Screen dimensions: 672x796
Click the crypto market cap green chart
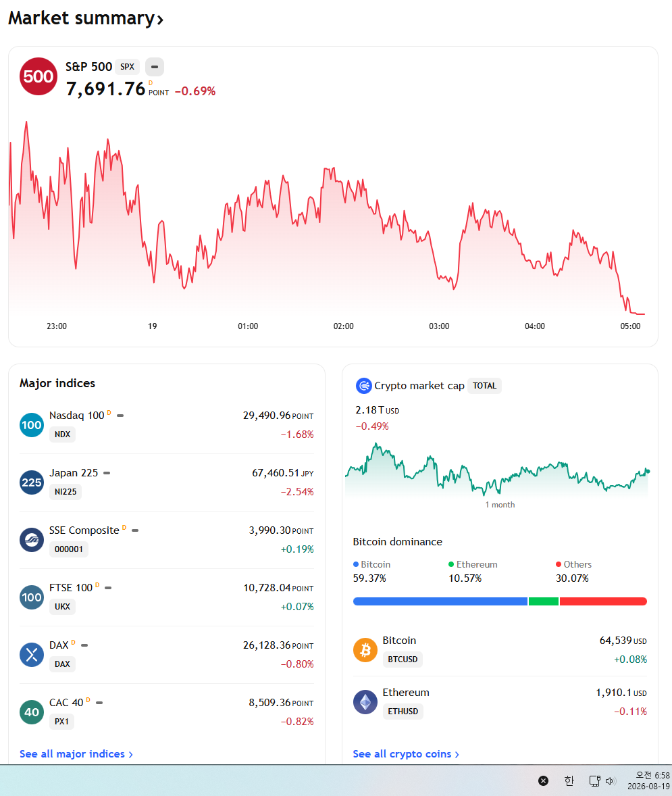pos(497,470)
